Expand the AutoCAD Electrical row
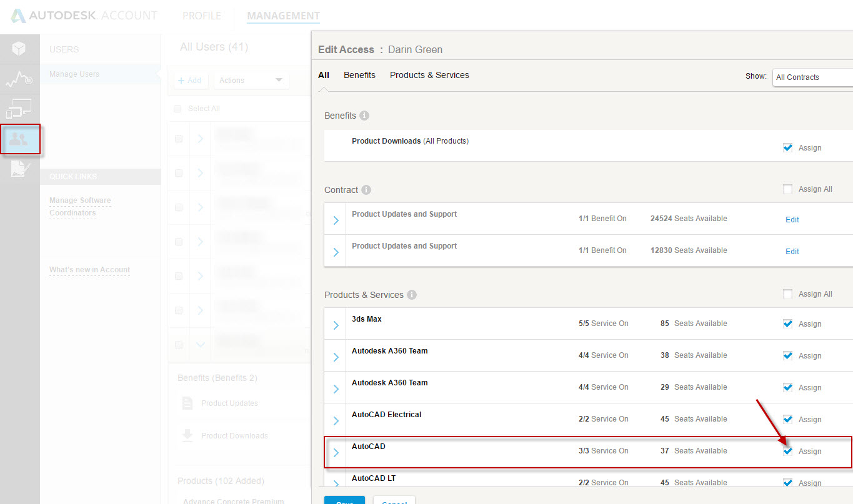853x504 pixels. [336, 420]
